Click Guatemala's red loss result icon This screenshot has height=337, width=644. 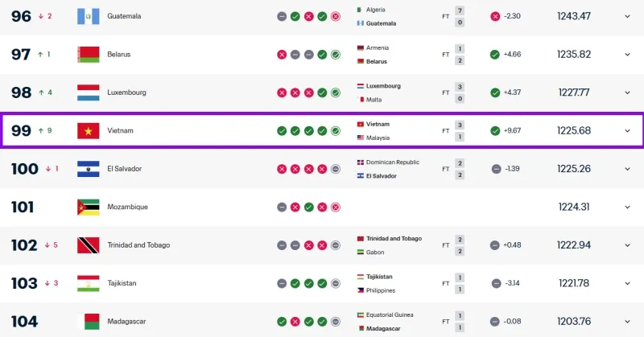[x=495, y=16]
